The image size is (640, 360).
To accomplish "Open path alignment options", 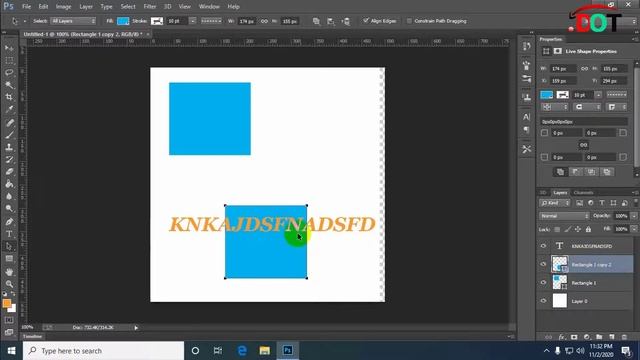I will coord(331,21).
